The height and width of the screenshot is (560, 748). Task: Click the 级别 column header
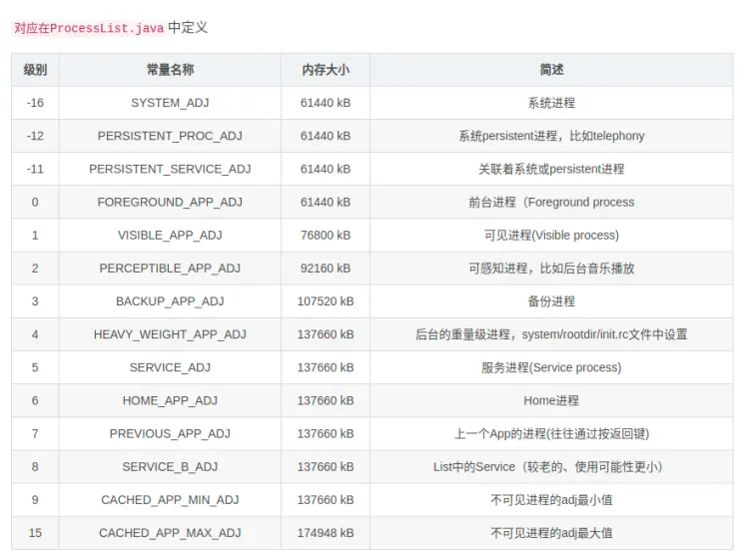[x=35, y=70]
